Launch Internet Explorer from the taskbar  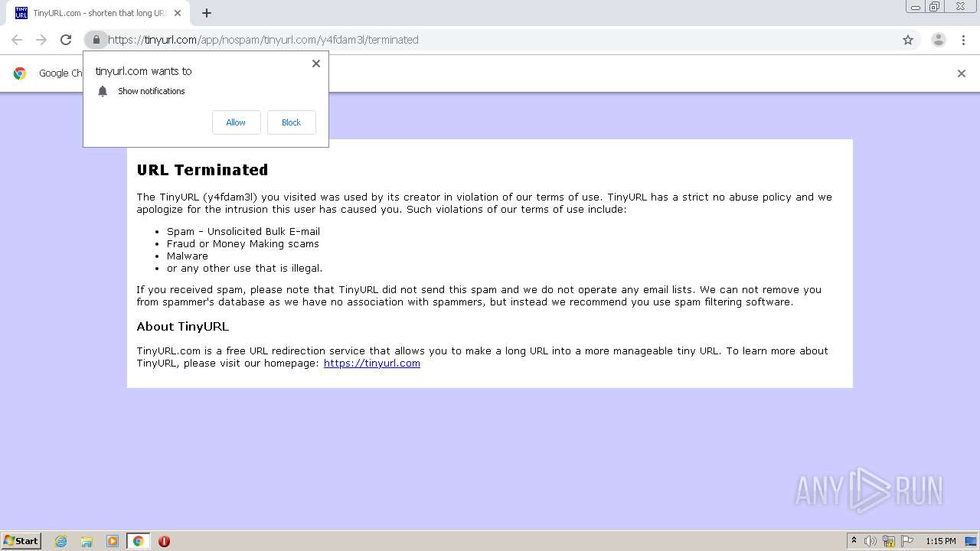[x=61, y=541]
